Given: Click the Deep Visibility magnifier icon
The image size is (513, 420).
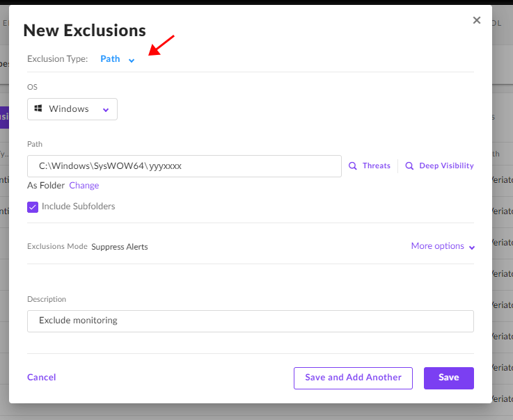Looking at the screenshot, I should (409, 165).
